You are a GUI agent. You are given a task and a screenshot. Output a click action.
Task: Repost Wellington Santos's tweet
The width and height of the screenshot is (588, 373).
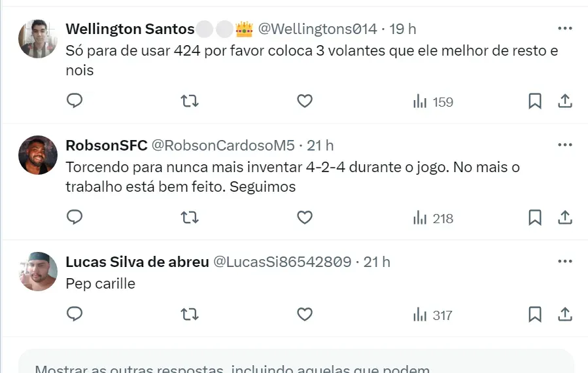coord(190,101)
